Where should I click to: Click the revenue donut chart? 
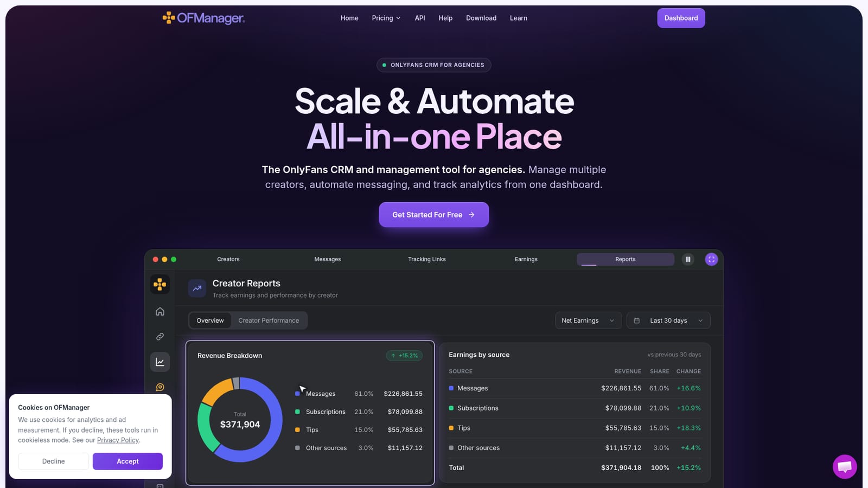tap(240, 420)
